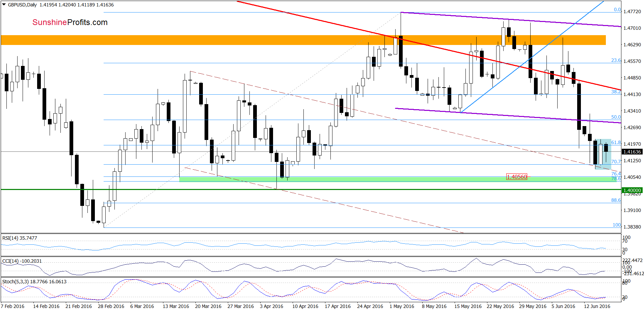
Task: Click the 12 Jun 2016 date label
Action: 597,306
